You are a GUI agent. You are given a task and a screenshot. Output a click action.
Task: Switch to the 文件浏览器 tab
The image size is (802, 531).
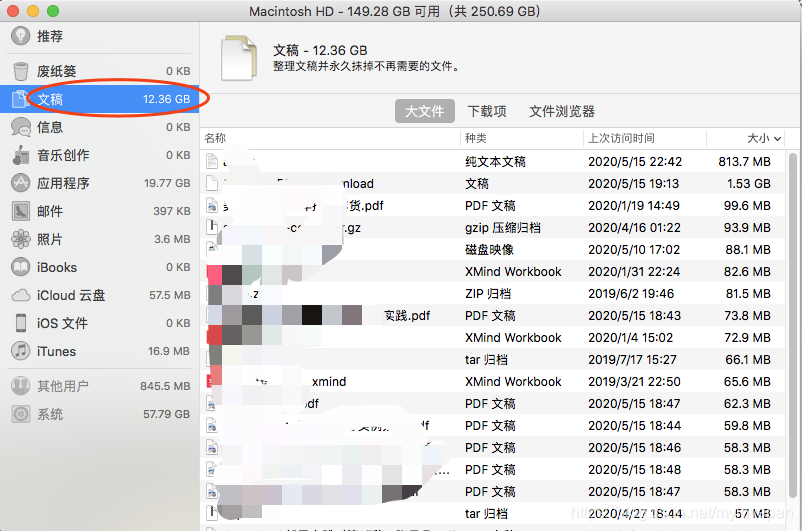(x=562, y=111)
